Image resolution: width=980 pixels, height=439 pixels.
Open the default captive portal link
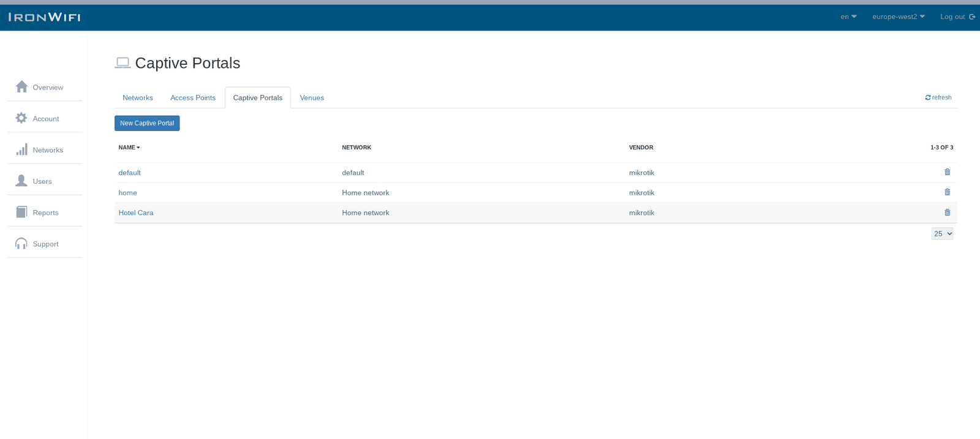click(129, 173)
